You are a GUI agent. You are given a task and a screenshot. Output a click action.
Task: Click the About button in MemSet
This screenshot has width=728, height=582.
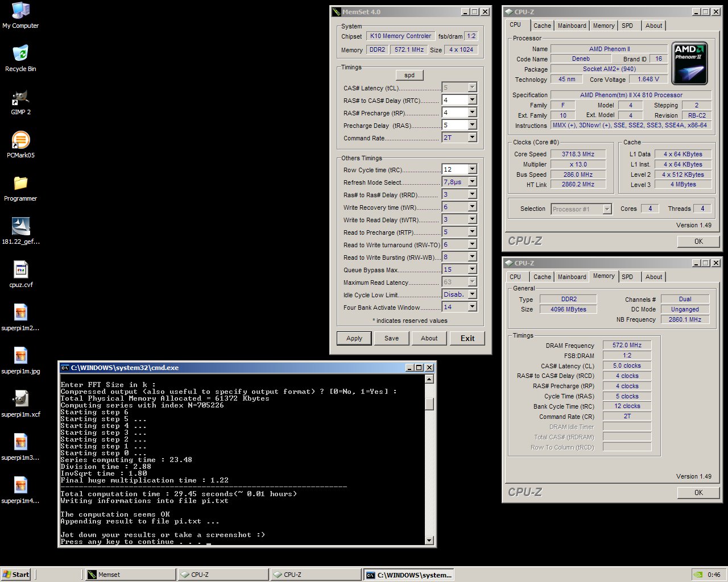point(429,338)
